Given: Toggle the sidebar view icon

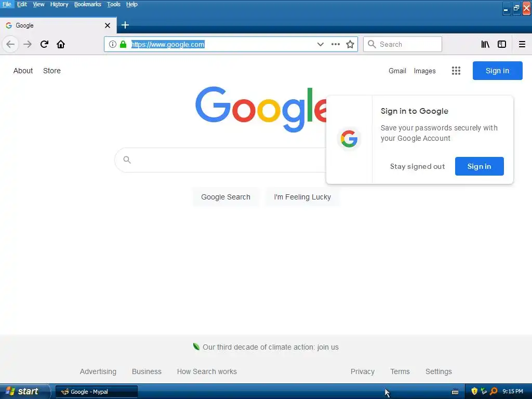Looking at the screenshot, I should [x=502, y=45].
